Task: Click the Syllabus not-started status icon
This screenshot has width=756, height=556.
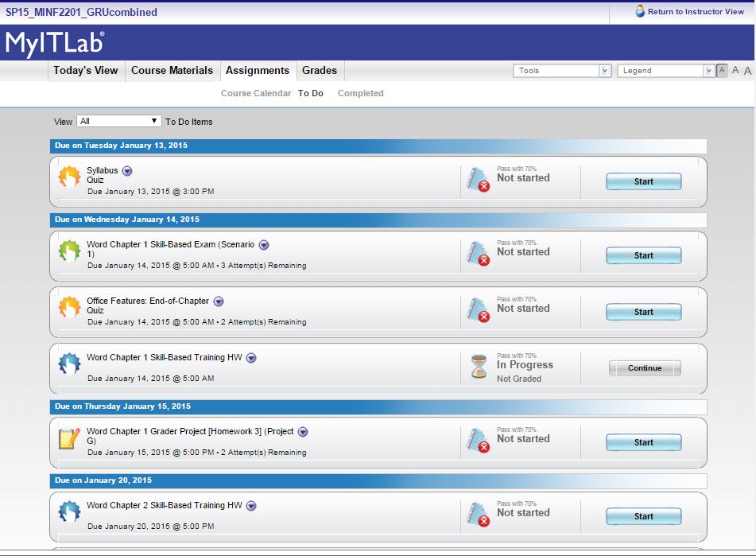Action: [478, 180]
